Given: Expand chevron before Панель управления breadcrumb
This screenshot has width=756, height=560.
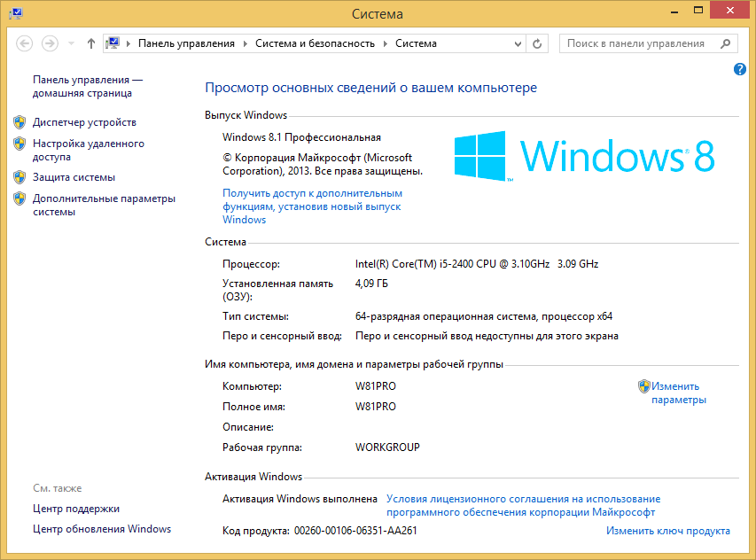Looking at the screenshot, I should tap(129, 43).
